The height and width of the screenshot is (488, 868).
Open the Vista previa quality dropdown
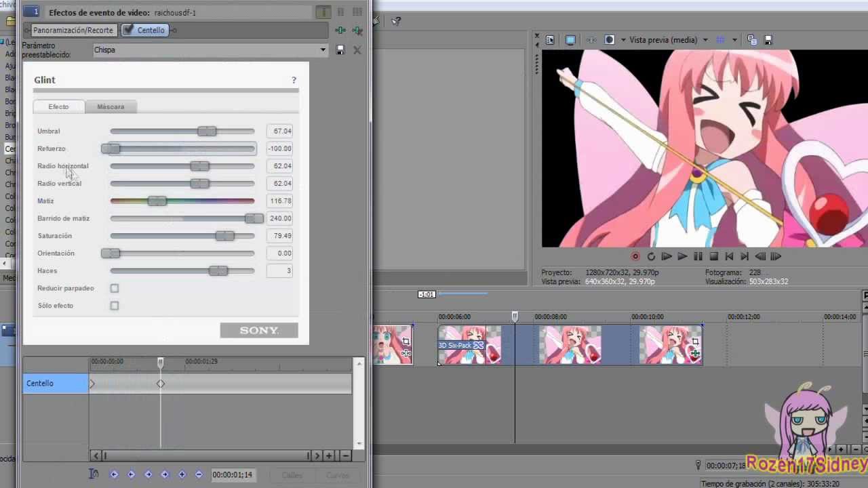coord(705,40)
